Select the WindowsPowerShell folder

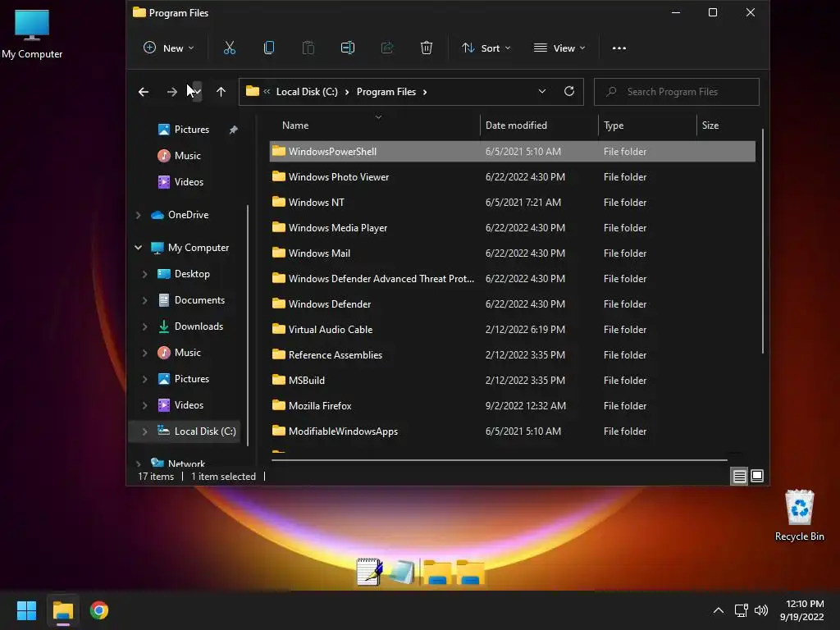pos(512,152)
